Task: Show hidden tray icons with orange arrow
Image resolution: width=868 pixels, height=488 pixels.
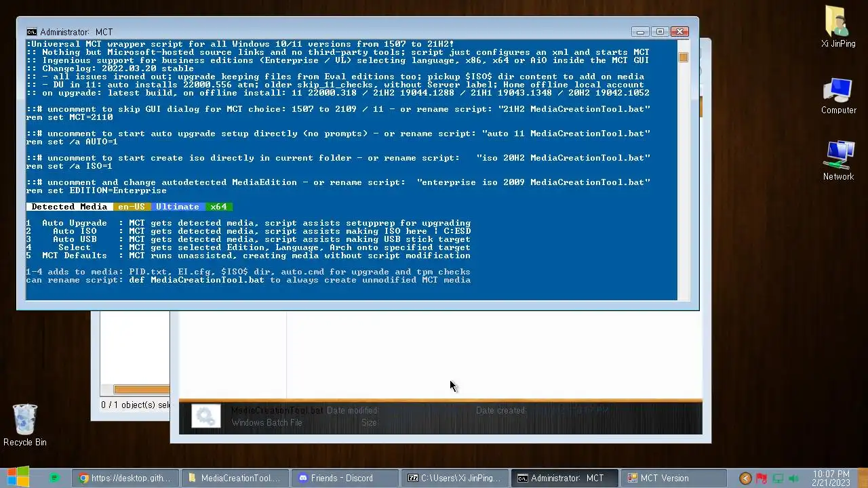Action: point(745,479)
